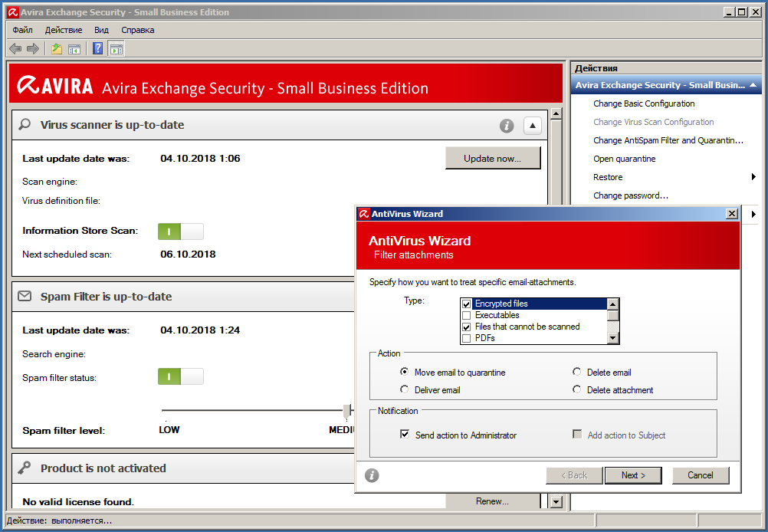Screen dimensions: 768x532
Task: Open the Файл menu
Action: click(22, 30)
